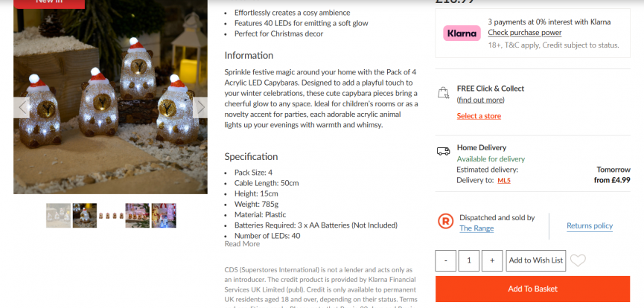
Task: Show the previous product image arrow
Action: 22,108
